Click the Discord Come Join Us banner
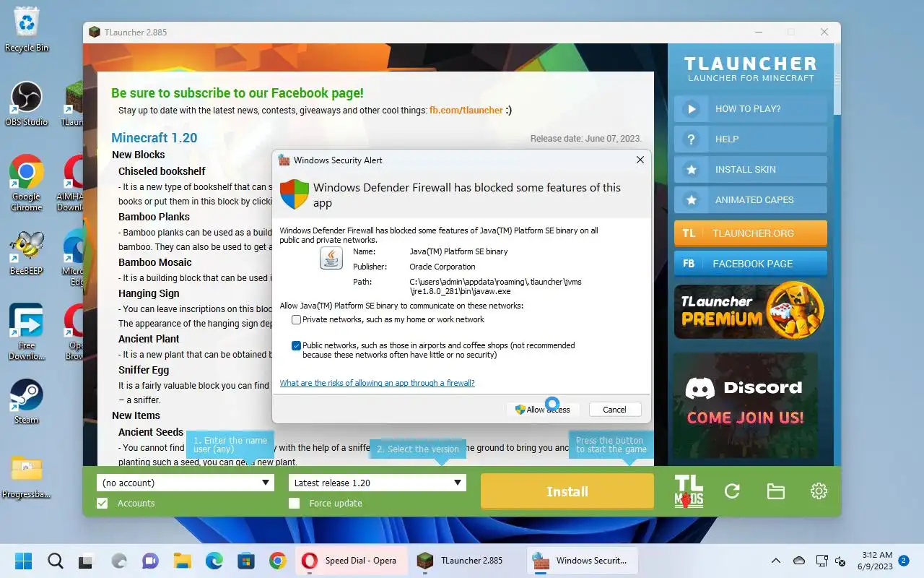The width and height of the screenshot is (924, 578). click(746, 405)
